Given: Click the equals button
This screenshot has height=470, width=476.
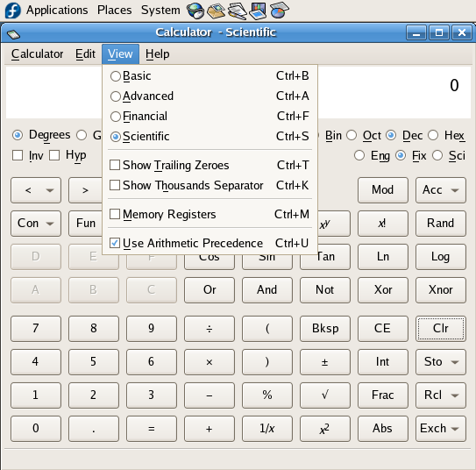Looking at the screenshot, I should pos(152,429).
